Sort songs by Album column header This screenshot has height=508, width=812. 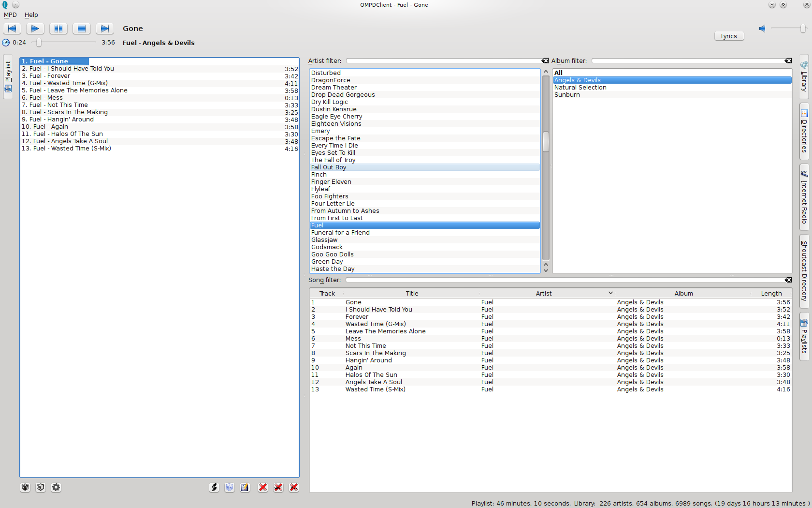[x=683, y=294]
